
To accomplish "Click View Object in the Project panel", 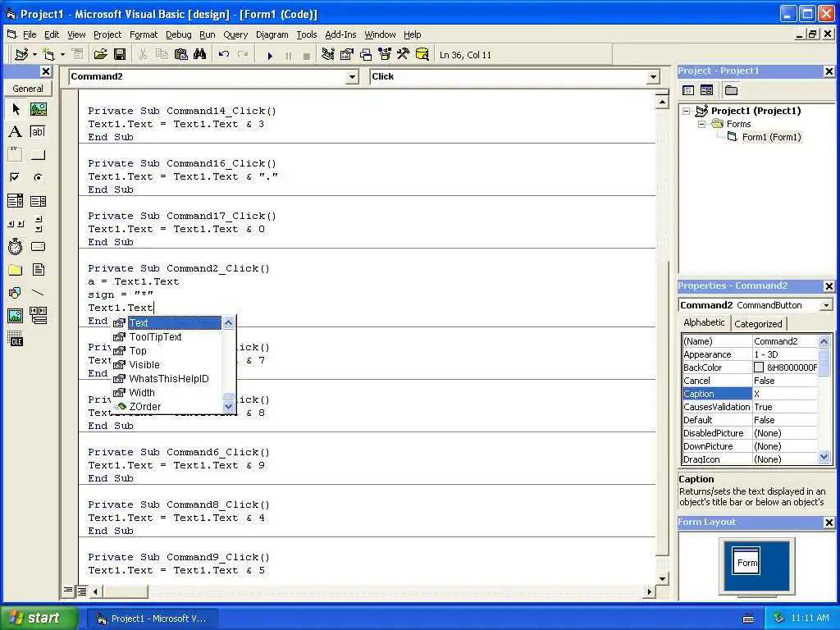I will pos(706,90).
